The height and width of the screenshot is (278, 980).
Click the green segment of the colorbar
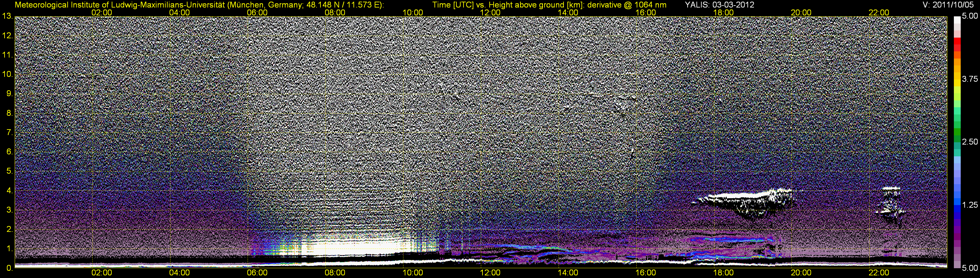(x=957, y=131)
